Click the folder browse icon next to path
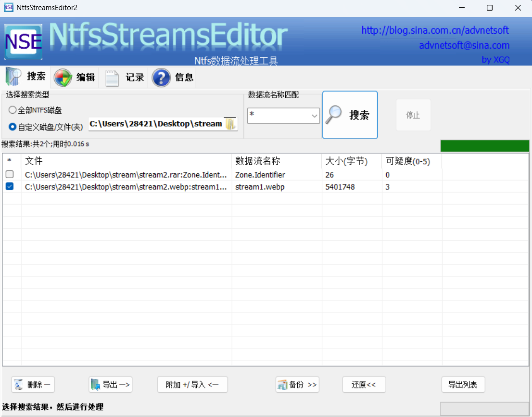532x417 pixels. coord(230,124)
